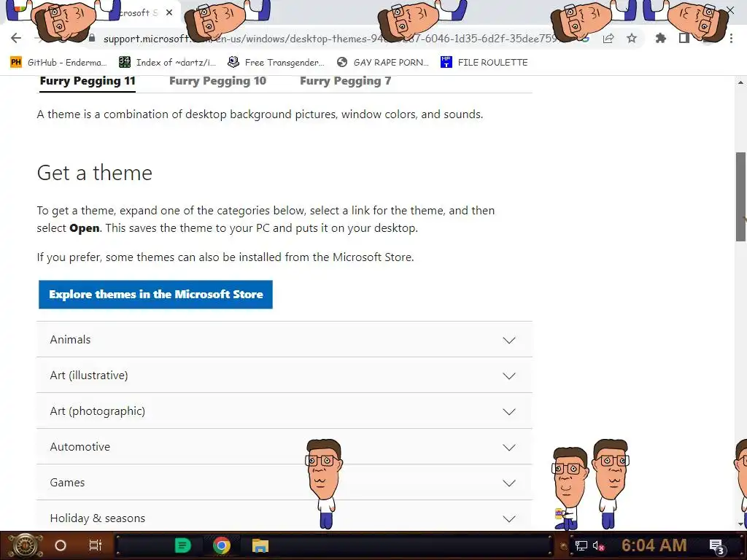
Task: Click the muted volume tray icon
Action: pos(599,545)
